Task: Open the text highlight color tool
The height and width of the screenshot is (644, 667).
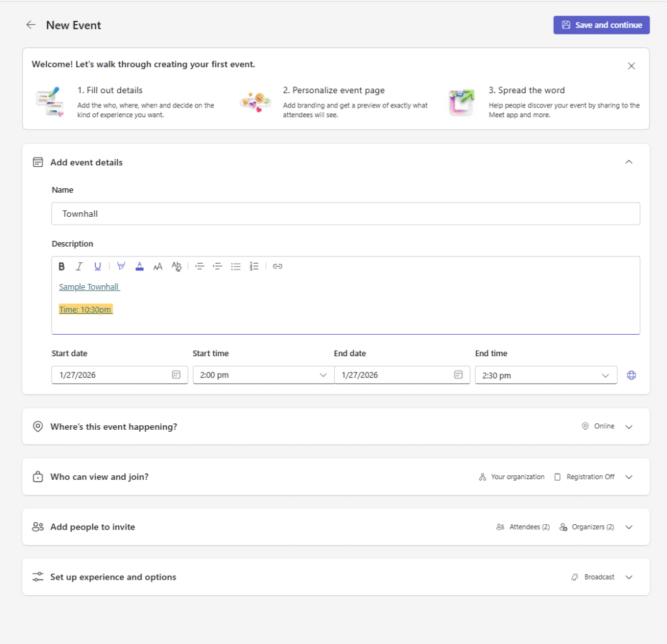Action: coord(121,266)
